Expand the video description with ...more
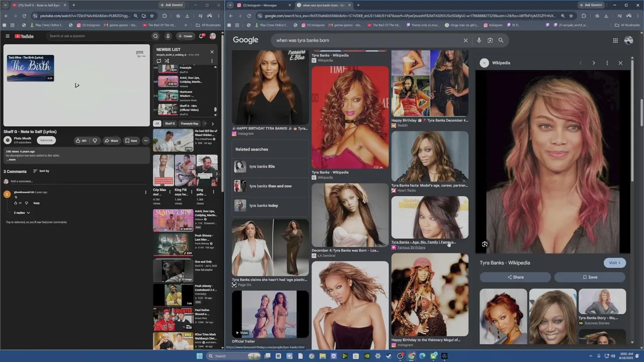 pyautogui.click(x=11, y=160)
